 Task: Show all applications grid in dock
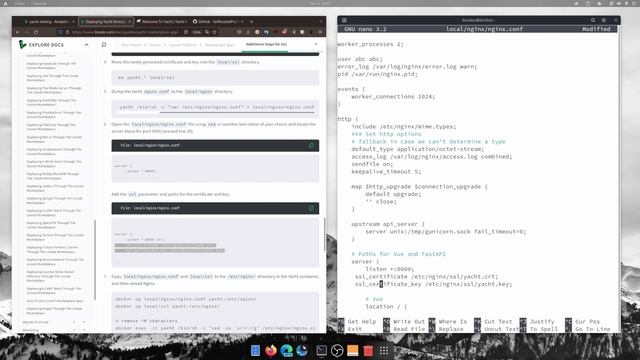pyautogui.click(x=384, y=350)
